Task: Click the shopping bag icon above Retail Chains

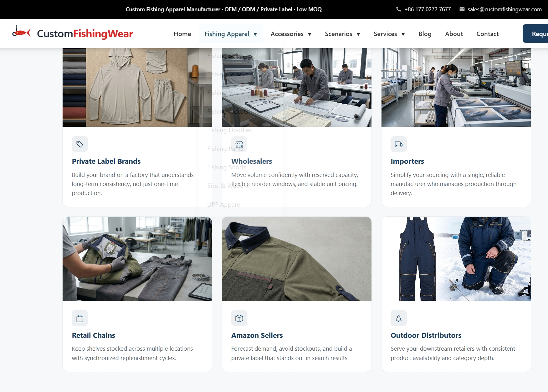Action: coord(80,318)
